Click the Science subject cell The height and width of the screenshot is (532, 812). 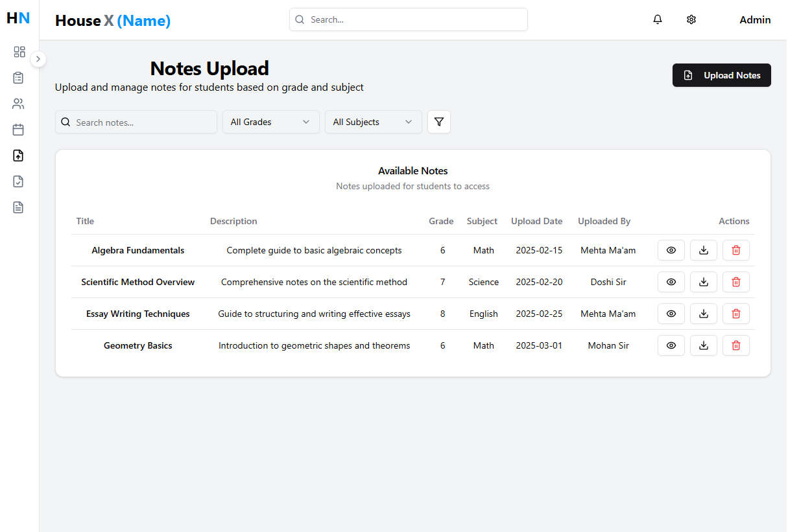[484, 282]
